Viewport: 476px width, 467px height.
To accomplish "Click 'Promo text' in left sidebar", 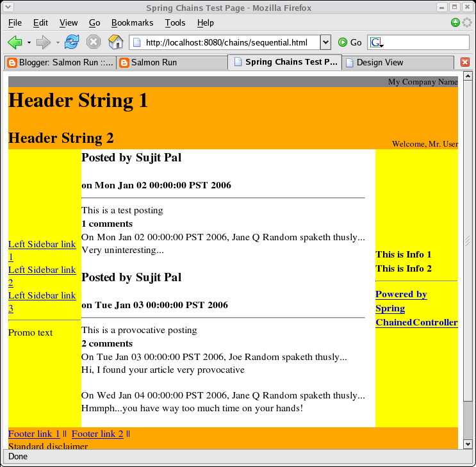I will (x=30, y=332).
